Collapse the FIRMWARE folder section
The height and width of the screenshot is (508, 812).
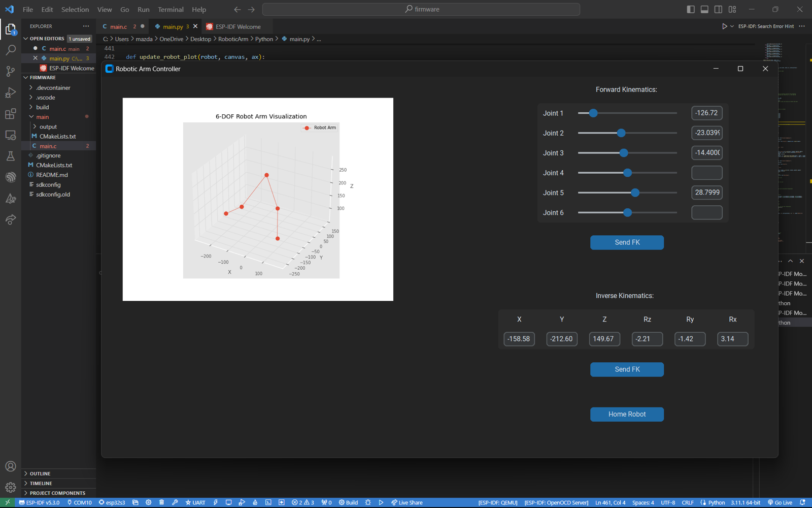pos(43,78)
